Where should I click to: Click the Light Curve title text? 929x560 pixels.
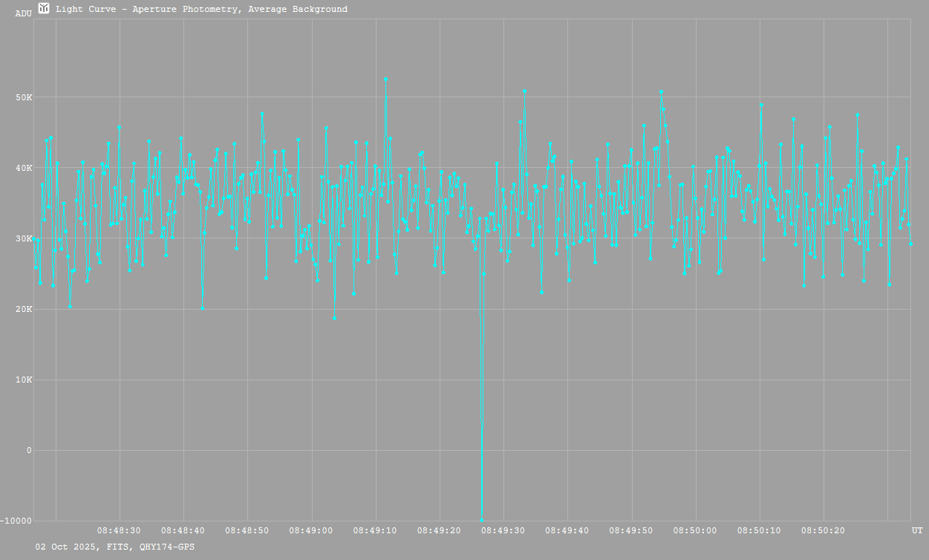(x=201, y=10)
